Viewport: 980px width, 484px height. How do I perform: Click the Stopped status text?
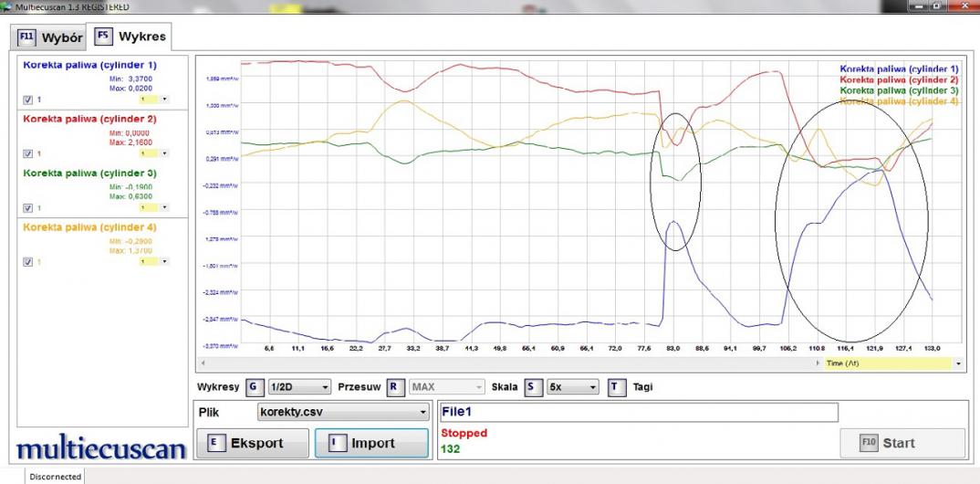464,434
